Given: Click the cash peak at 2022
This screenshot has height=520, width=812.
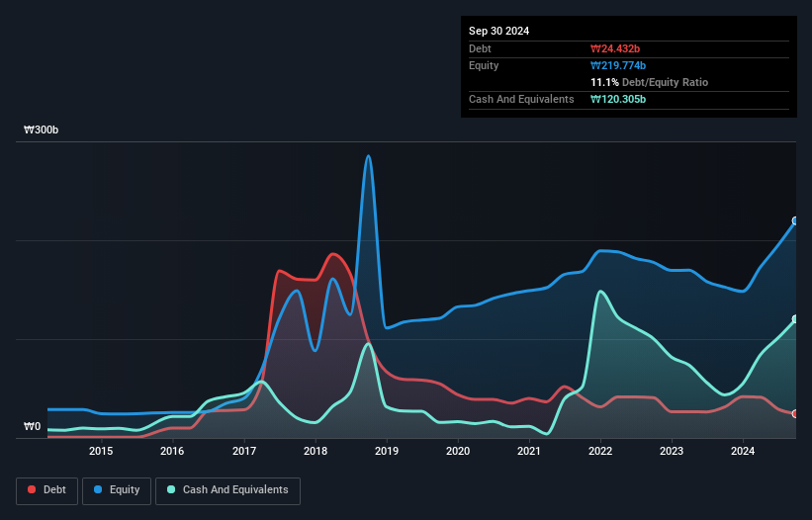Looking at the screenshot, I should 600,292.
